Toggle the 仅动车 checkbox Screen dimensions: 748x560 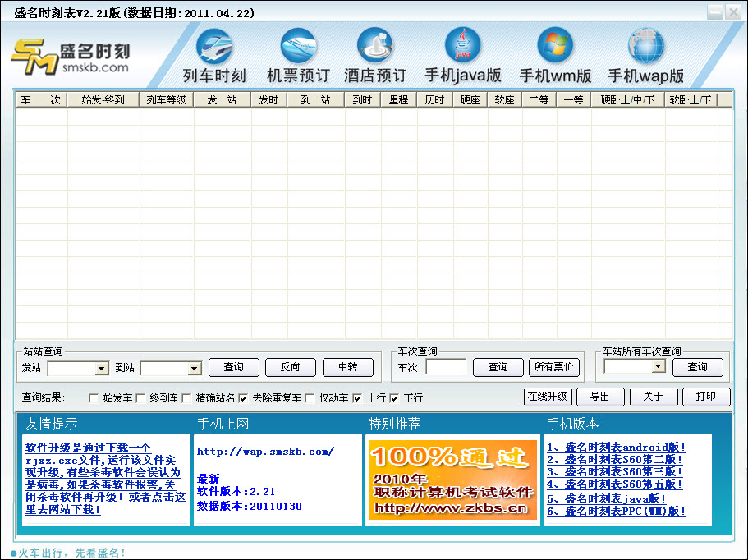[310, 398]
